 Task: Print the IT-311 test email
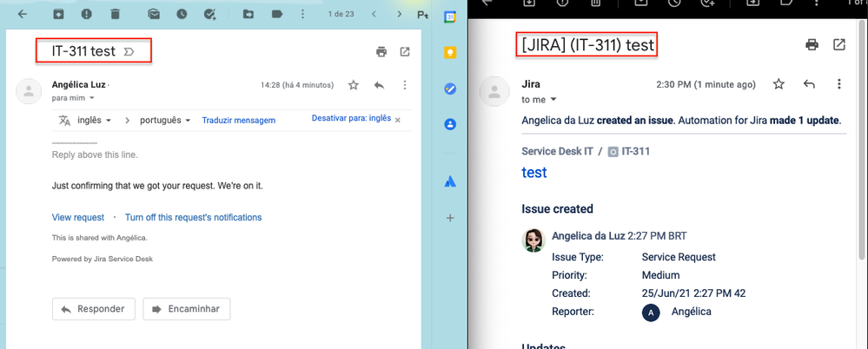coord(381,52)
